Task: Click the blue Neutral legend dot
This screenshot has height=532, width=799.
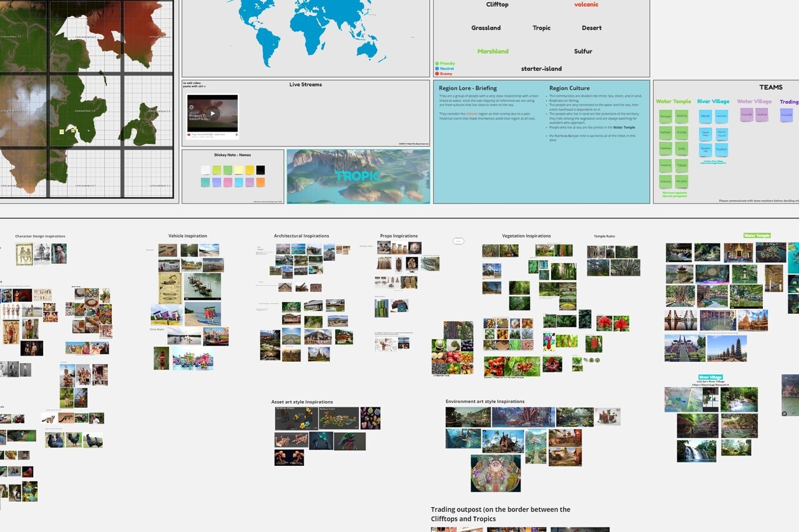Action: click(438, 69)
